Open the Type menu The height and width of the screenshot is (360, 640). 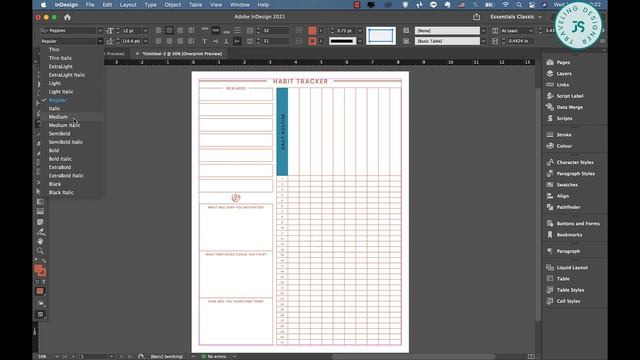(x=150, y=5)
